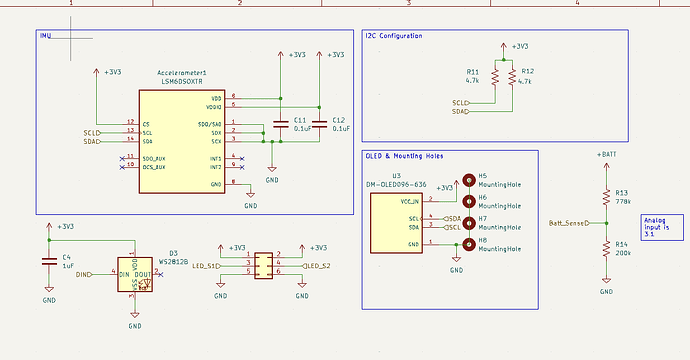This screenshot has height=360, width=690.
Task: Select capacitor C11 symbol
Action: [x=281, y=124]
